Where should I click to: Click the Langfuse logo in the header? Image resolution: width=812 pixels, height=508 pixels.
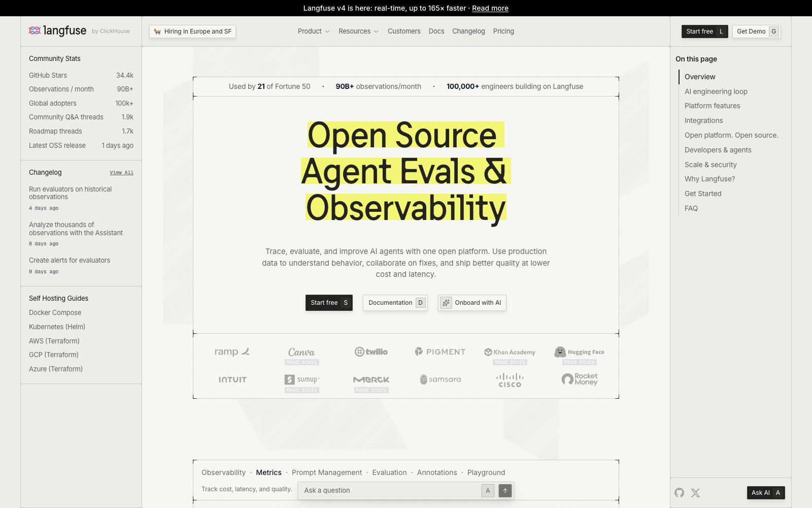tap(57, 31)
